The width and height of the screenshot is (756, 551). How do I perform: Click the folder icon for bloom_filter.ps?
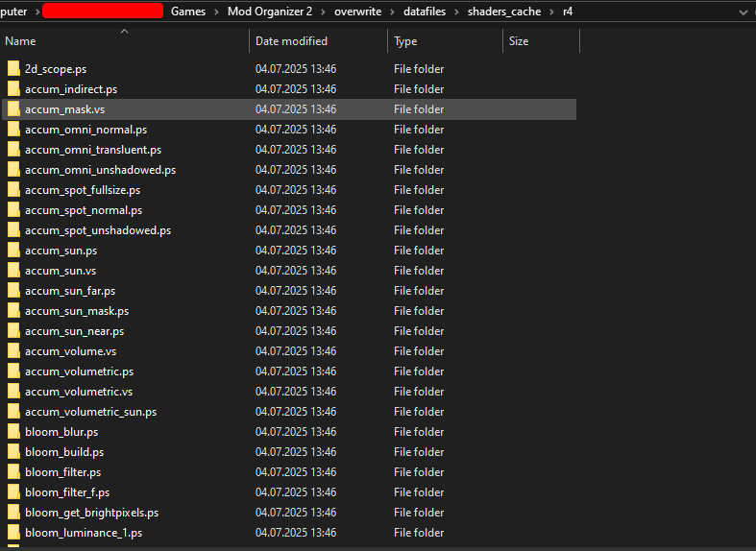[13, 472]
